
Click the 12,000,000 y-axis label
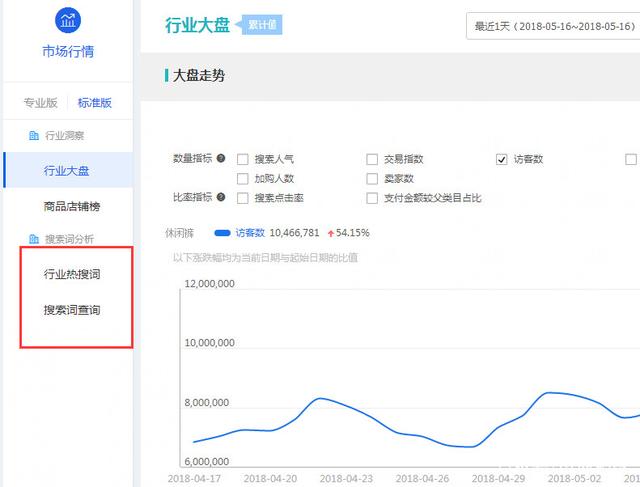coord(209,284)
